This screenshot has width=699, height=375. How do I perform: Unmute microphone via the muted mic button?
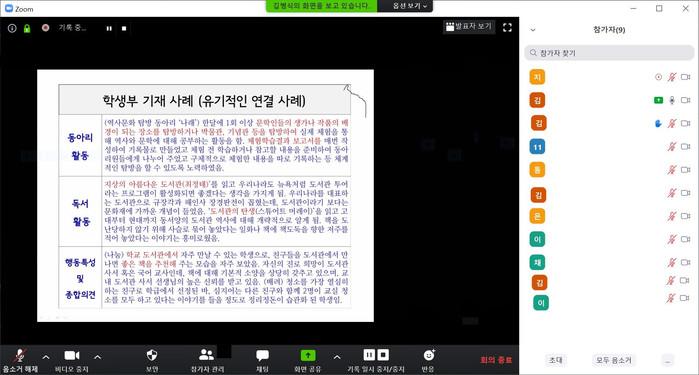[x=20, y=355]
